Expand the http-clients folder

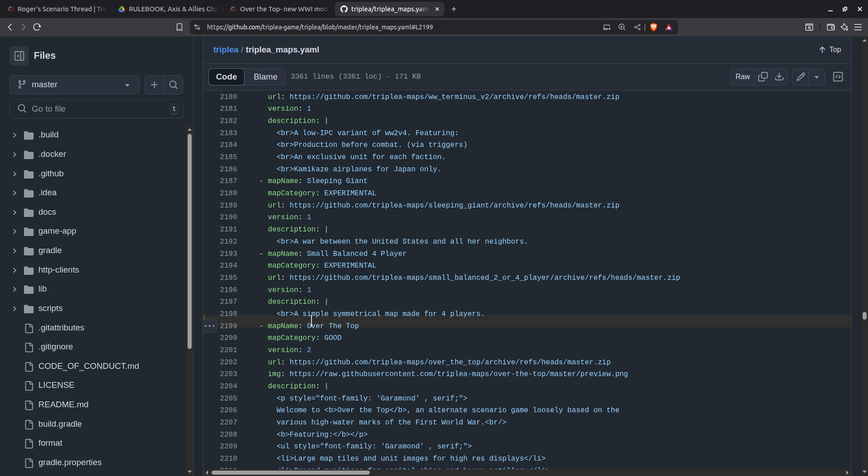[x=14, y=270]
